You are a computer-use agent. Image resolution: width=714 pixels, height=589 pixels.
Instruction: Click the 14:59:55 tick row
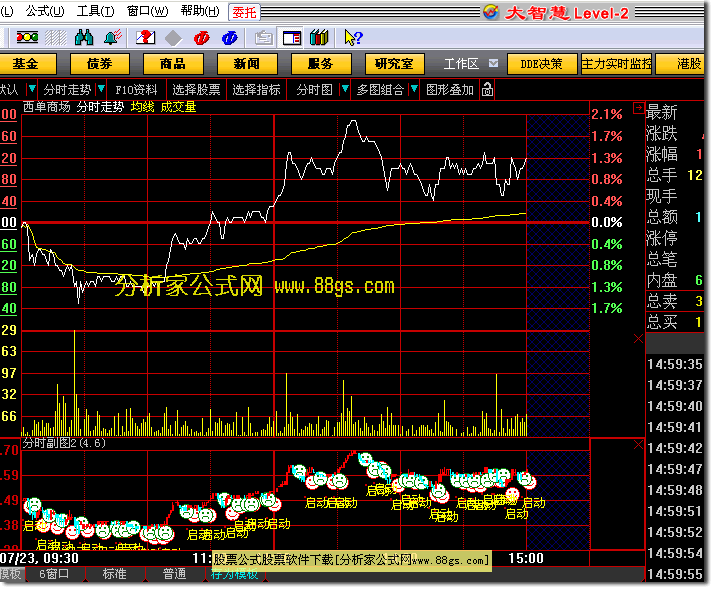tap(675, 574)
